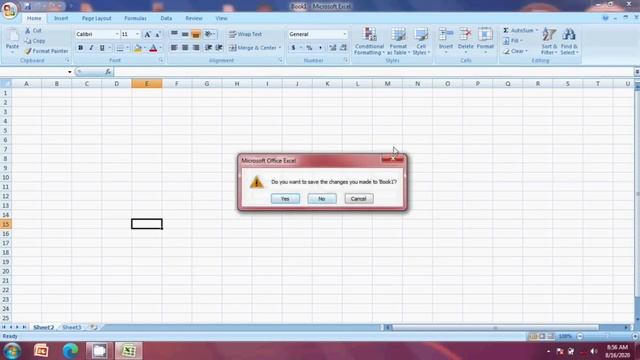Click the Insert Worksheet tab icon
This screenshot has height=360, width=640.
[93, 327]
